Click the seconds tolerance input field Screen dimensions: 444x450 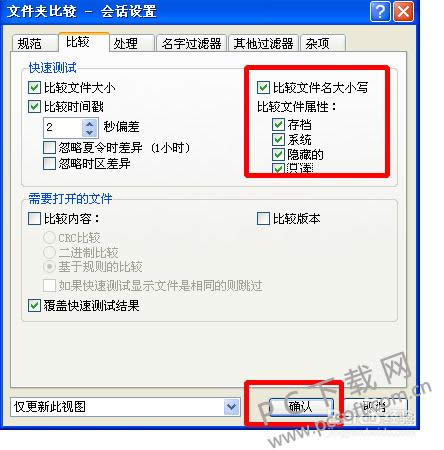(63, 127)
